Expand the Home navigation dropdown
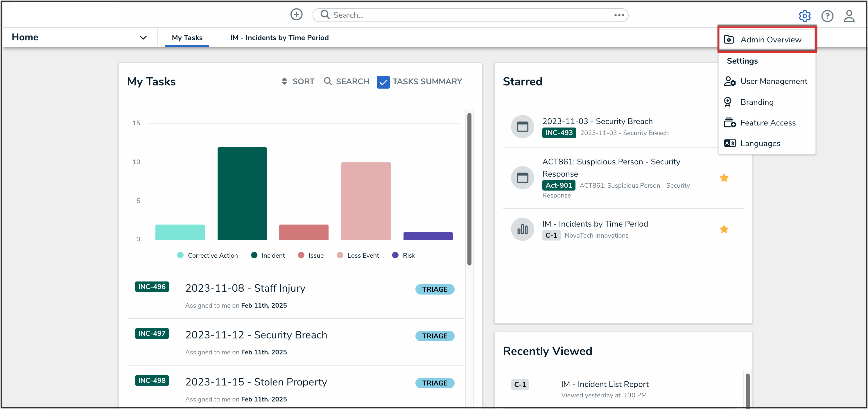Image resolution: width=868 pixels, height=409 pixels. 143,37
